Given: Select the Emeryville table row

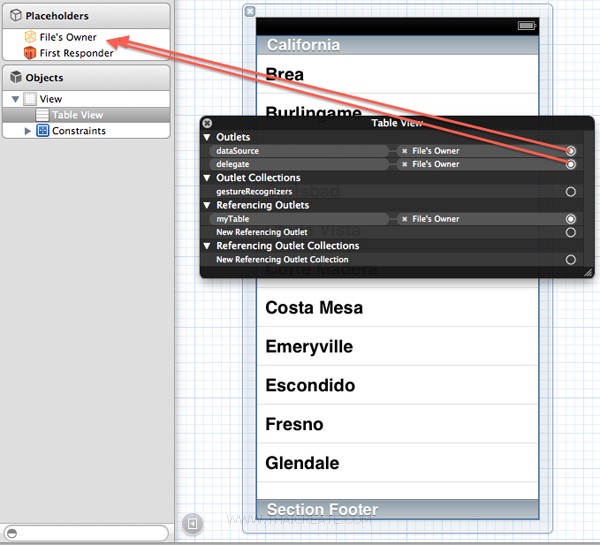Looking at the screenshot, I should [398, 346].
